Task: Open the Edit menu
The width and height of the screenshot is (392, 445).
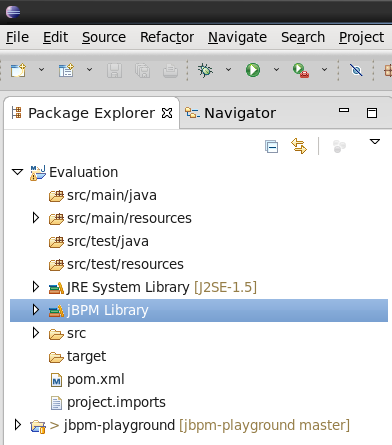Action: click(x=55, y=37)
